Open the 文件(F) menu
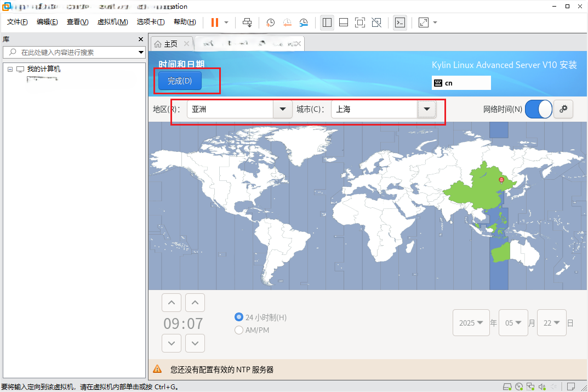 click(17, 22)
